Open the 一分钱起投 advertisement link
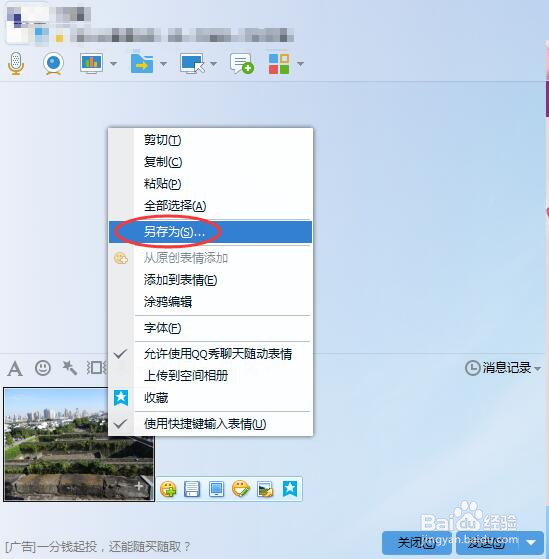Viewport: 549px width, 559px height. point(98,546)
